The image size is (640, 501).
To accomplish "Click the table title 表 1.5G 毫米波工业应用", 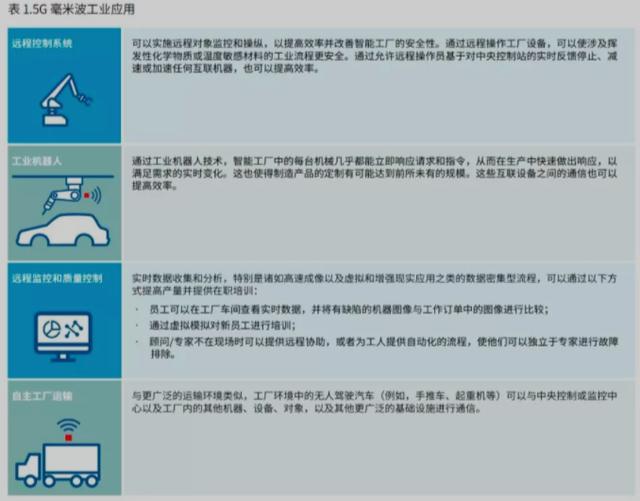I will [x=72, y=9].
